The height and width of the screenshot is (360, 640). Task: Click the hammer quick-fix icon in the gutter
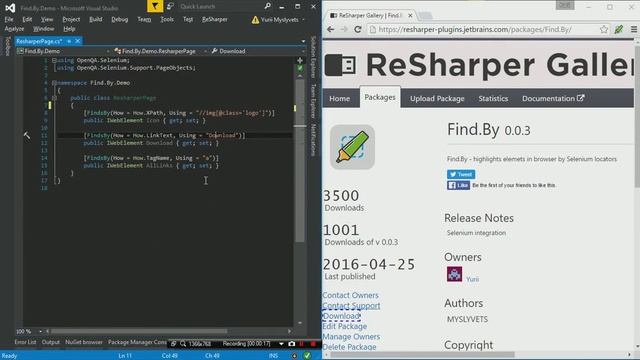(27, 136)
